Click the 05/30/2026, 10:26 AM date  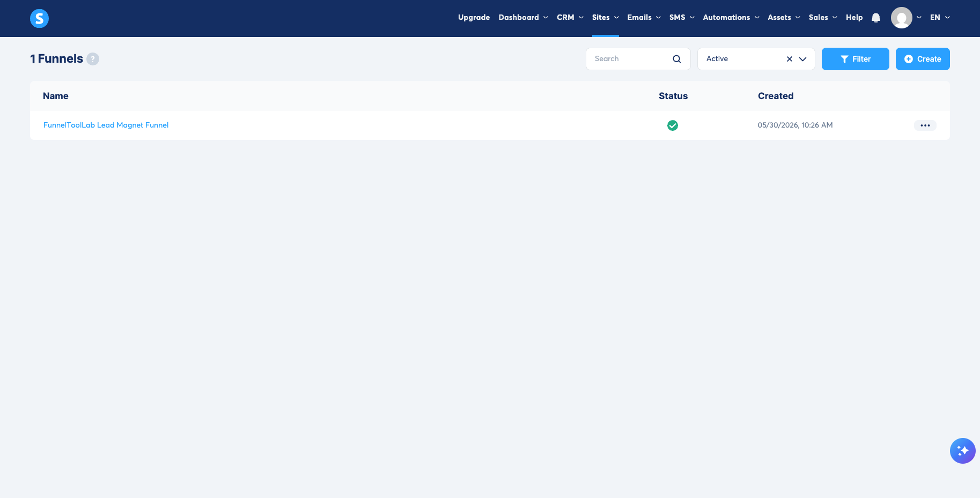coord(795,125)
